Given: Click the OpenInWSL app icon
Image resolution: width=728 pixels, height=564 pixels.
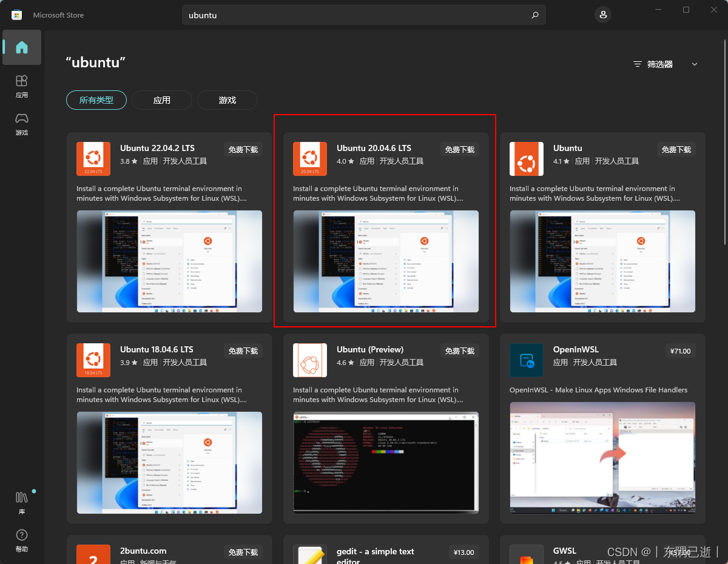Looking at the screenshot, I should pos(527,360).
